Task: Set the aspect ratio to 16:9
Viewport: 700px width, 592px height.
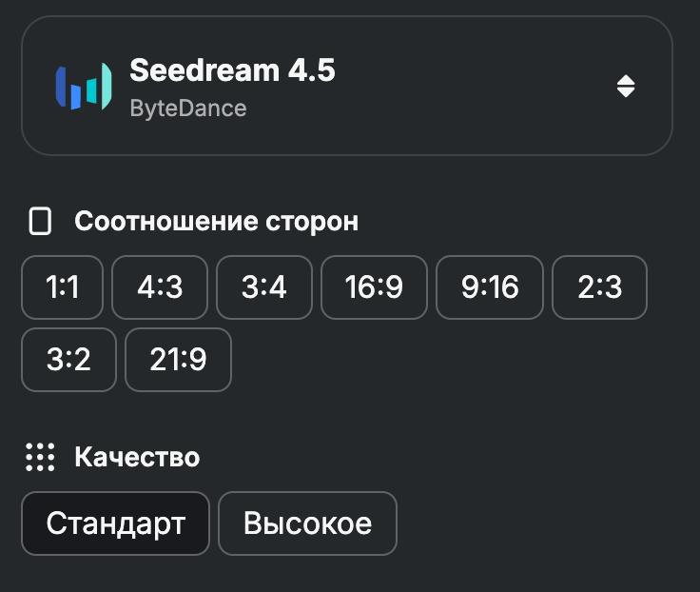Action: tap(374, 286)
